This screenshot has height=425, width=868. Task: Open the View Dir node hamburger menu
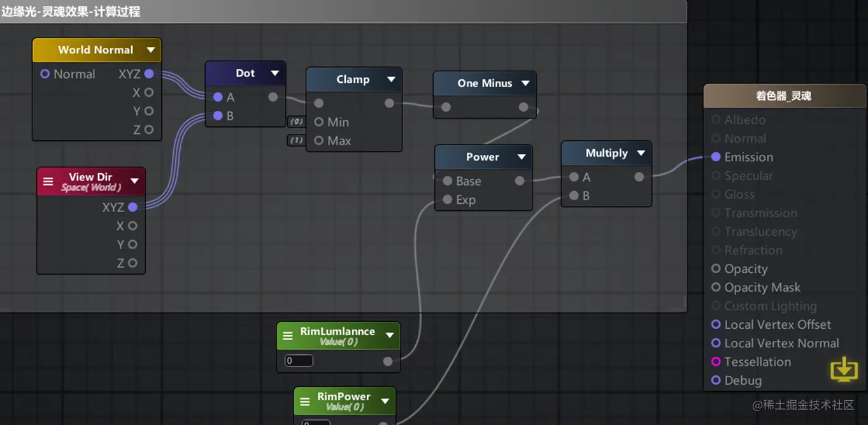48,182
